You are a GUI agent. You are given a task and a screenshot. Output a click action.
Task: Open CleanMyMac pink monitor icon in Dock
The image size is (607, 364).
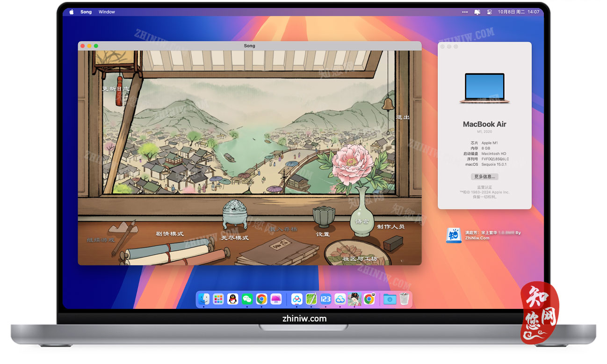click(x=276, y=299)
